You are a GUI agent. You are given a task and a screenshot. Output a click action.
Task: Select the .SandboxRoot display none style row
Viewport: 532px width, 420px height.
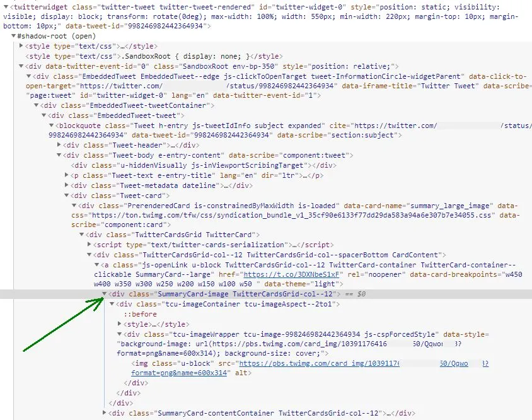(154, 56)
